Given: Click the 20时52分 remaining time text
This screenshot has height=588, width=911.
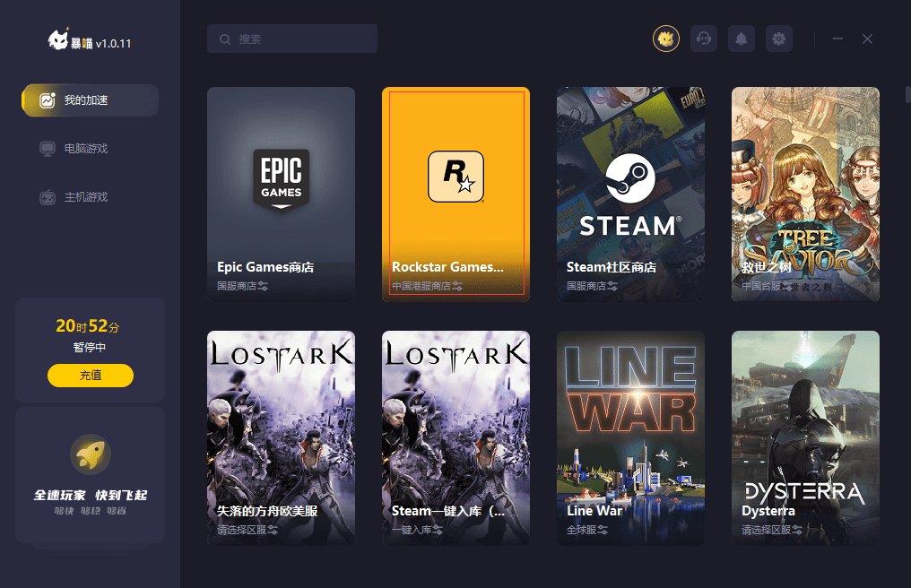Looking at the screenshot, I should click(88, 326).
